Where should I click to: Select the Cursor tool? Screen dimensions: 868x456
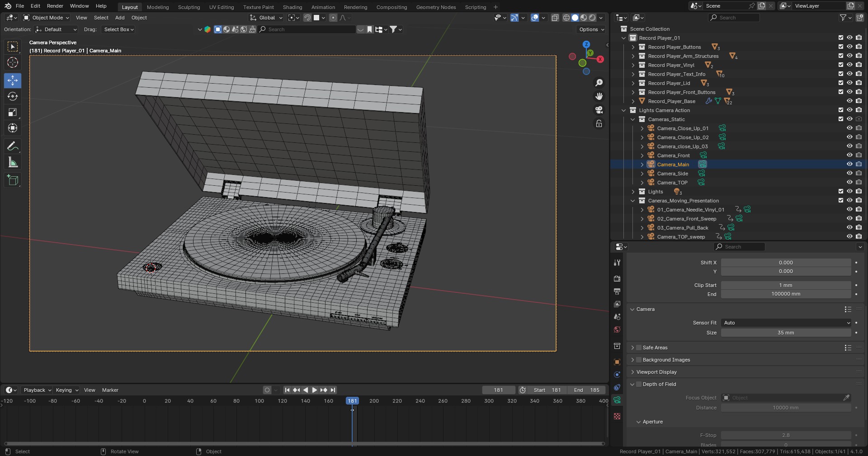click(13, 62)
